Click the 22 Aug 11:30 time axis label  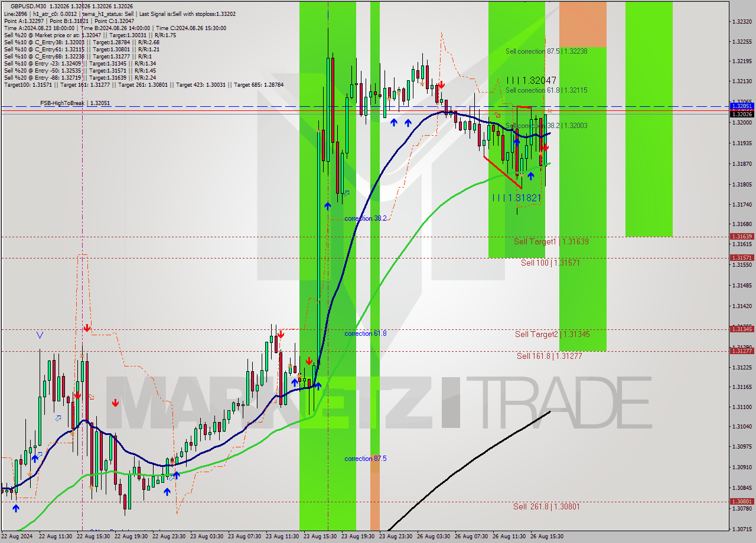[x=56, y=537]
